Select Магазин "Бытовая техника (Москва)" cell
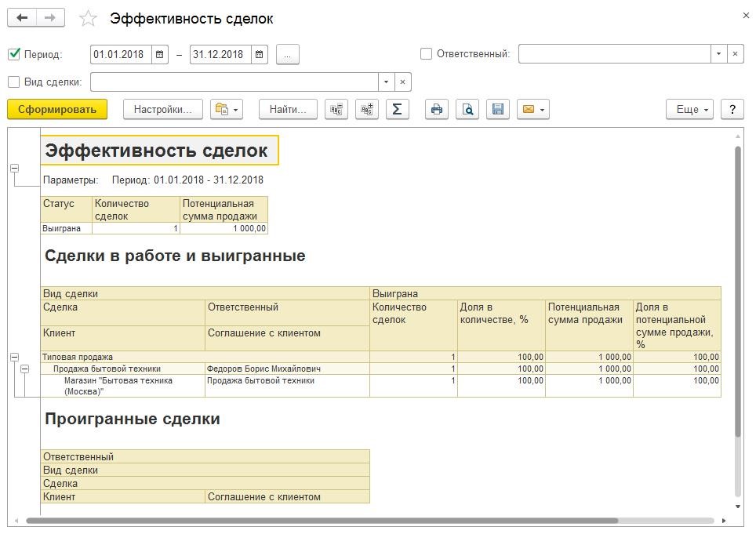This screenshot has height=534, width=756. [123, 386]
